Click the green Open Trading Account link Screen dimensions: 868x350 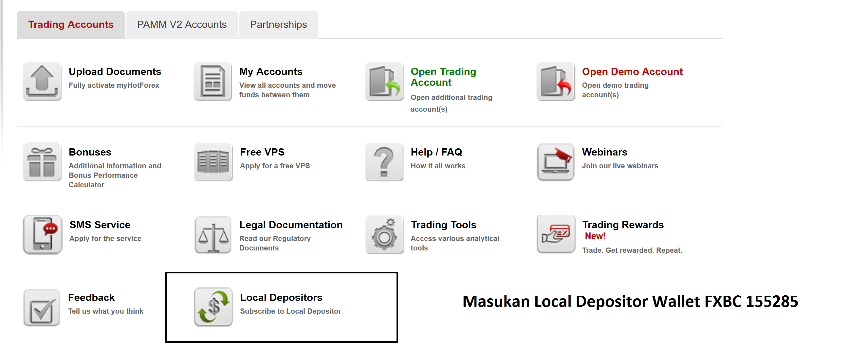[443, 77]
